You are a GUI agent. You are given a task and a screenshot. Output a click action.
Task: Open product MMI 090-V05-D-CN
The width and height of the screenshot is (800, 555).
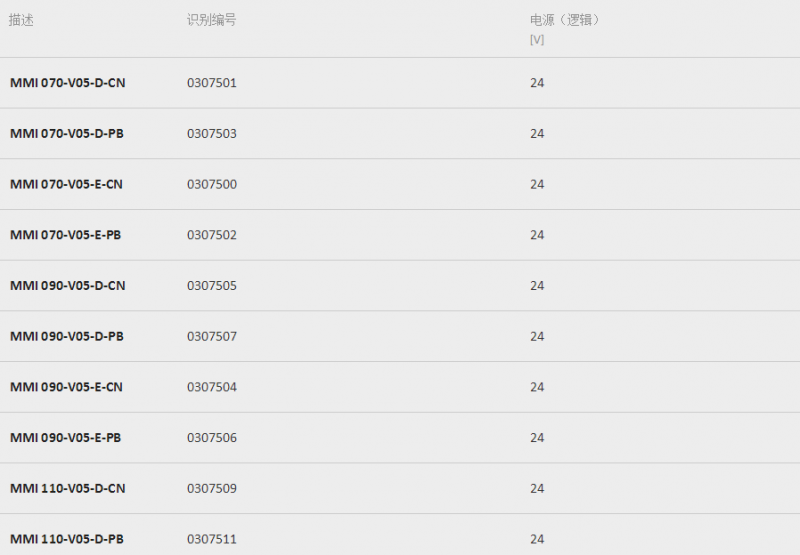(x=67, y=286)
